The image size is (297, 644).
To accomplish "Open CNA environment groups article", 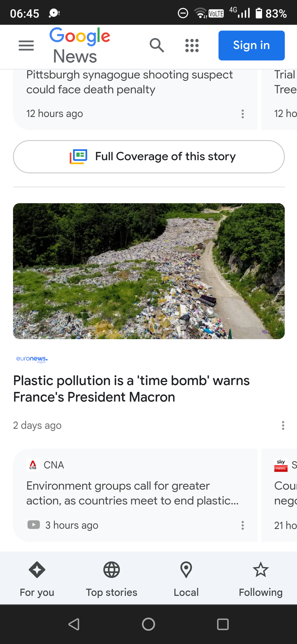I will 132,493.
